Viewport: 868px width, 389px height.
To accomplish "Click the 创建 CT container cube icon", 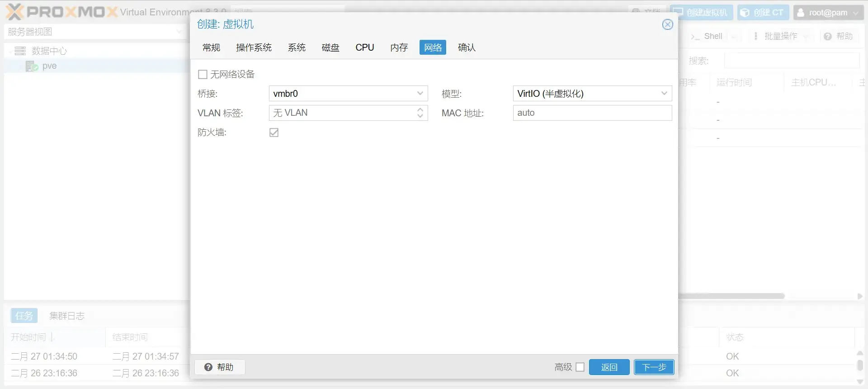I will point(745,13).
